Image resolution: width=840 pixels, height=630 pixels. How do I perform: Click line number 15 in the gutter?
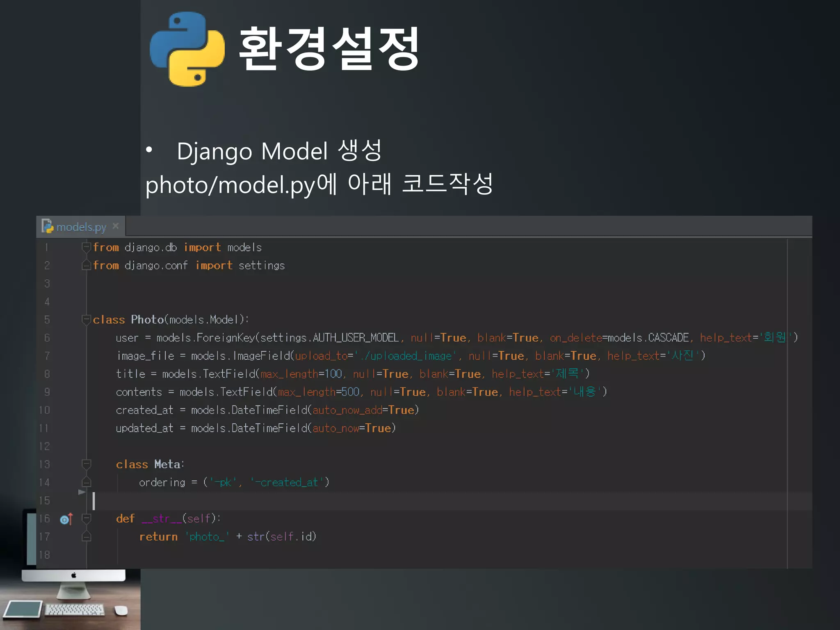pos(44,500)
